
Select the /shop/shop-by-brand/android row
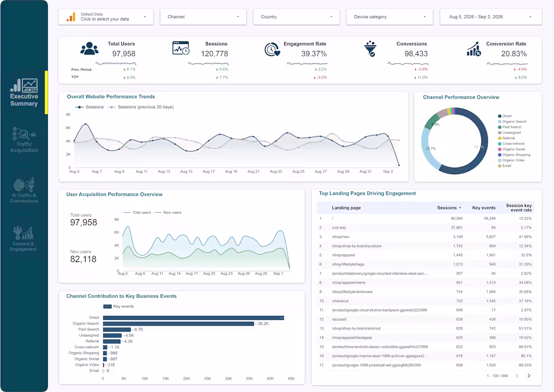click(x=426, y=329)
